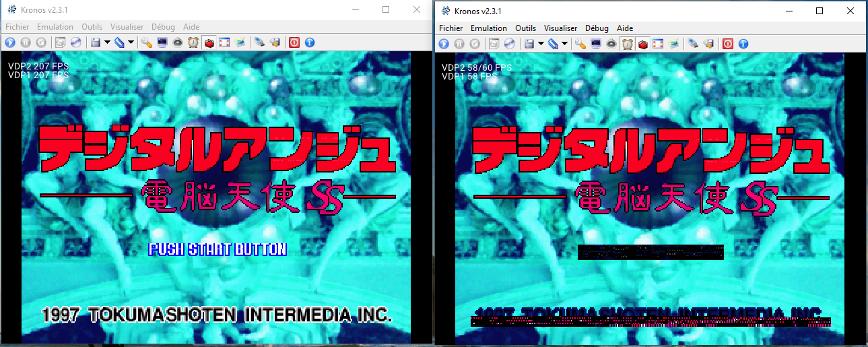The image size is (868, 347).
Task: Open CD-ROM disc icon in left window toolbar
Action: [x=75, y=42]
